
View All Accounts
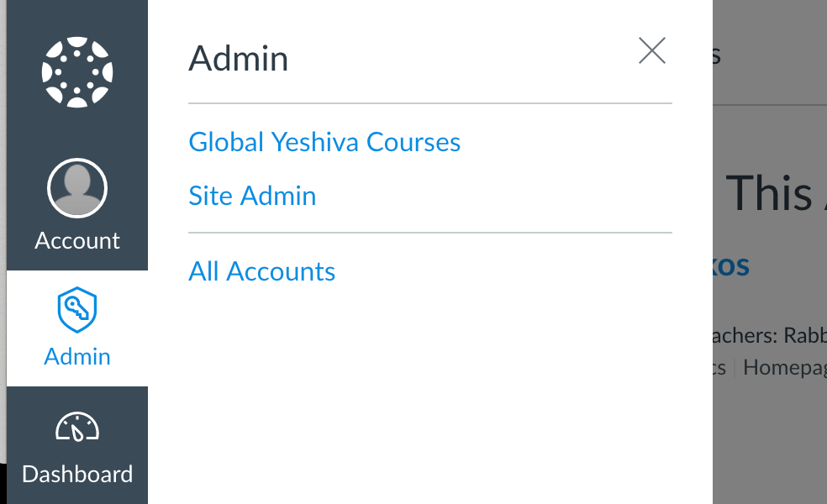[x=261, y=270]
